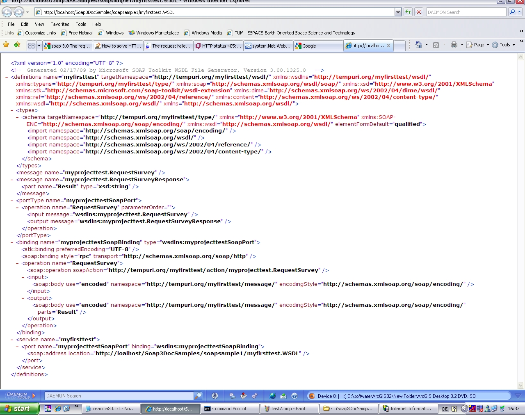Click the DAEMON toolbar search magnifier
Viewport: 525px width, 420px height.
[x=198, y=396]
